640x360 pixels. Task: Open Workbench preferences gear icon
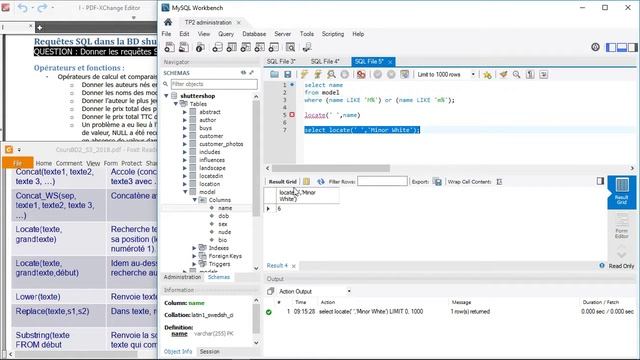(x=595, y=47)
